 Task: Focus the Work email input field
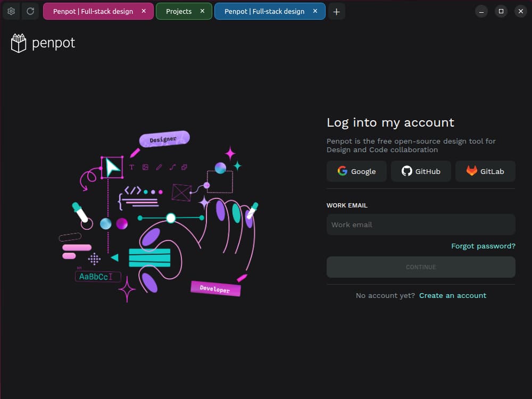(x=421, y=225)
